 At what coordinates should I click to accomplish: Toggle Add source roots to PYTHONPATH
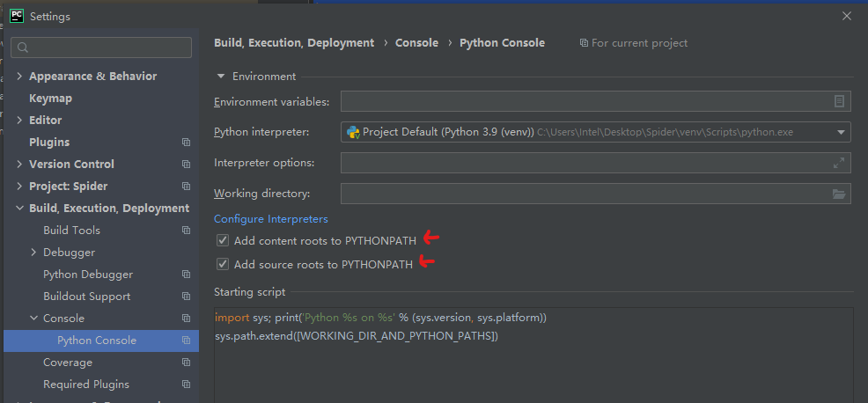[x=223, y=264]
